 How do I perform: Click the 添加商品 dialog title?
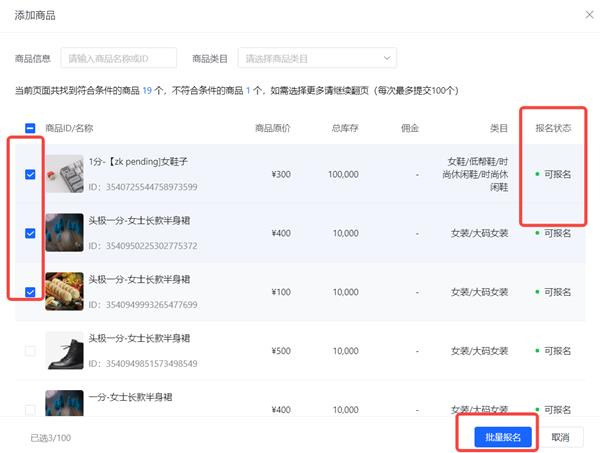coord(35,15)
